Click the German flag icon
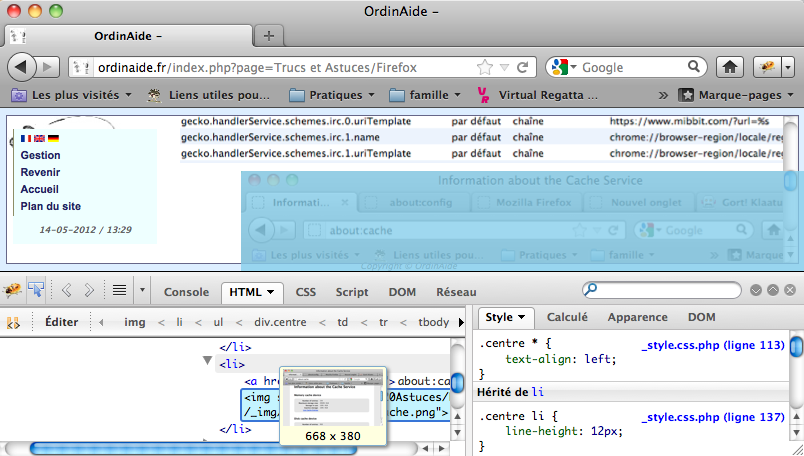The image size is (804, 456). coord(53,138)
